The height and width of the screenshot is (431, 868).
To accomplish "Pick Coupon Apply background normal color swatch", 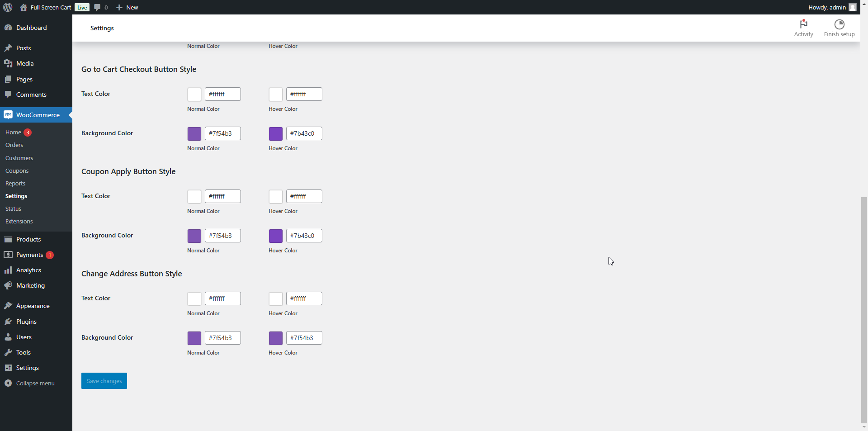I will click(194, 236).
